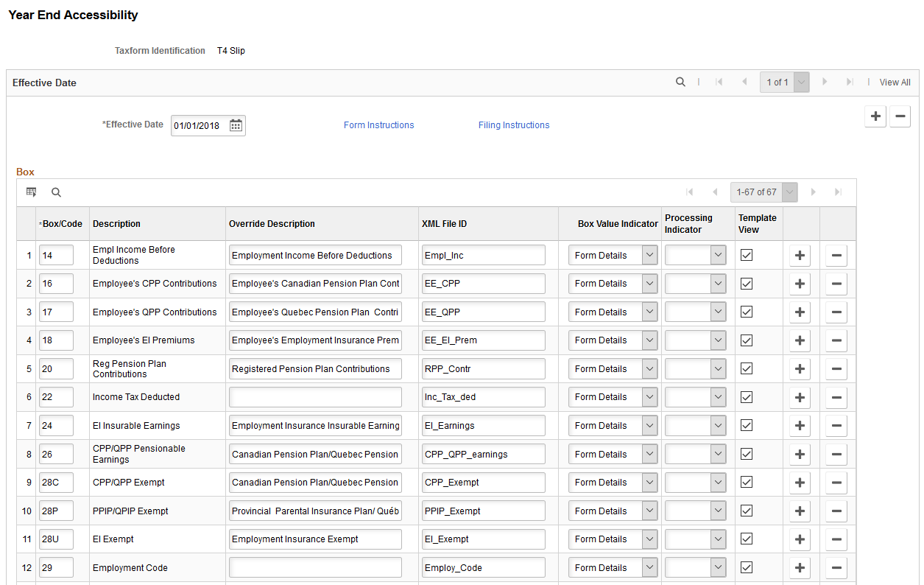Viewport: 924px width, 585px height.
Task: Delete the Box 20 row
Action: 836,369
